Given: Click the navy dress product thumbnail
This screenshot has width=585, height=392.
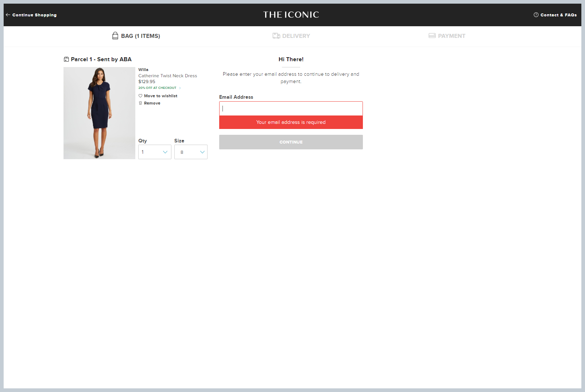Looking at the screenshot, I should (99, 113).
